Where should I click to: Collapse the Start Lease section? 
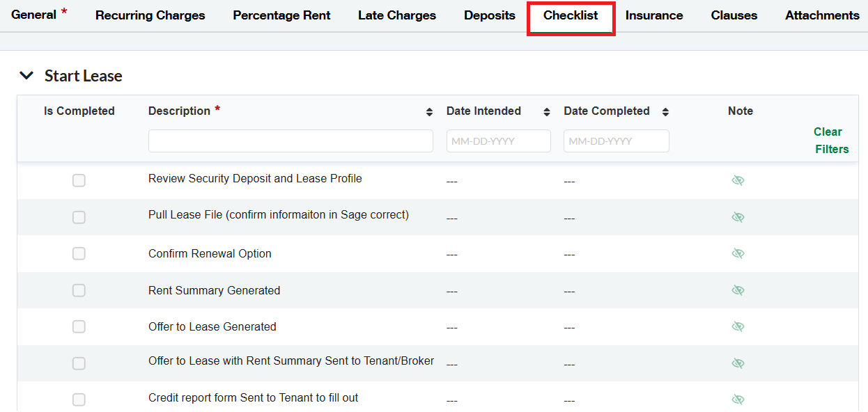tap(26, 76)
